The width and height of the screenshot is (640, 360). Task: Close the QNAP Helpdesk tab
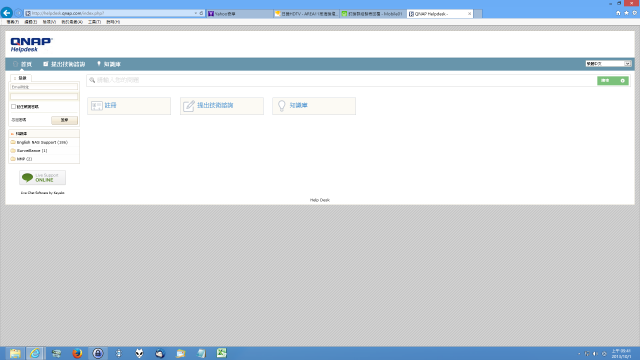(469, 13)
